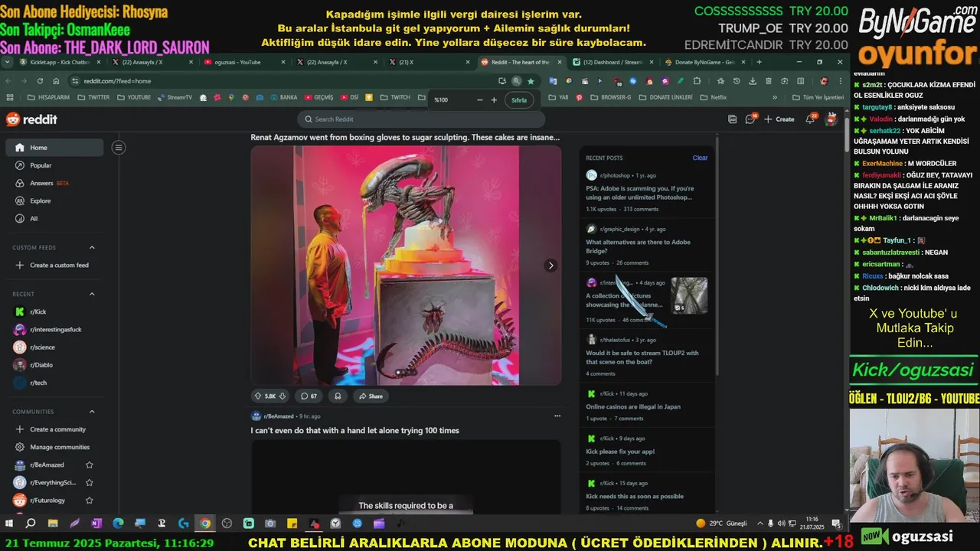Open the HESAPLARIM bookmark folder
The width and height of the screenshot is (980, 551).
tap(47, 97)
